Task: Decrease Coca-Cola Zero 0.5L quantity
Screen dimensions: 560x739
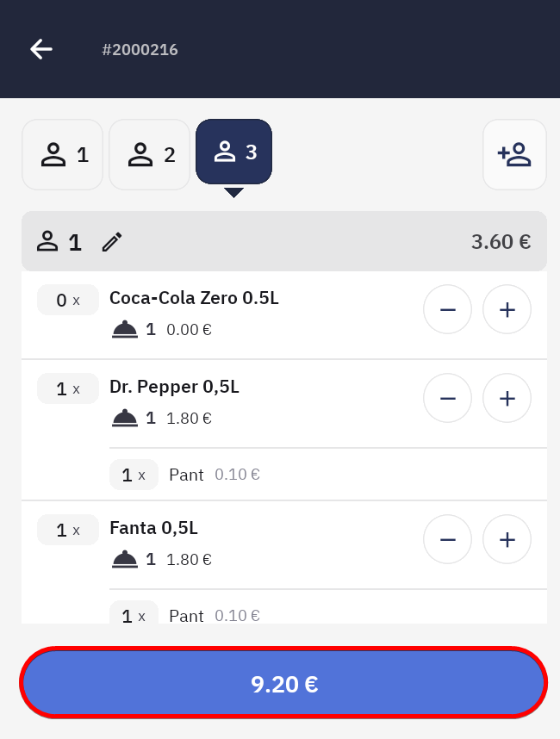Action: [447, 309]
